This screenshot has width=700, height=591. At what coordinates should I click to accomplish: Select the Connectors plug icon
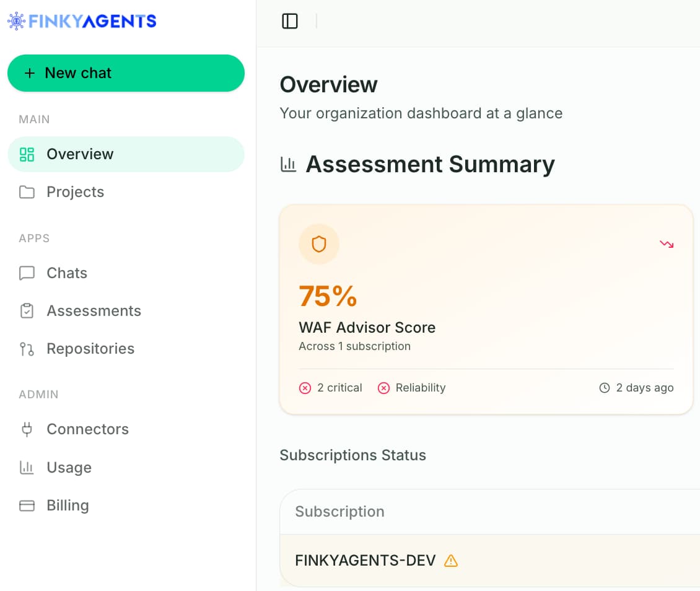(x=27, y=429)
